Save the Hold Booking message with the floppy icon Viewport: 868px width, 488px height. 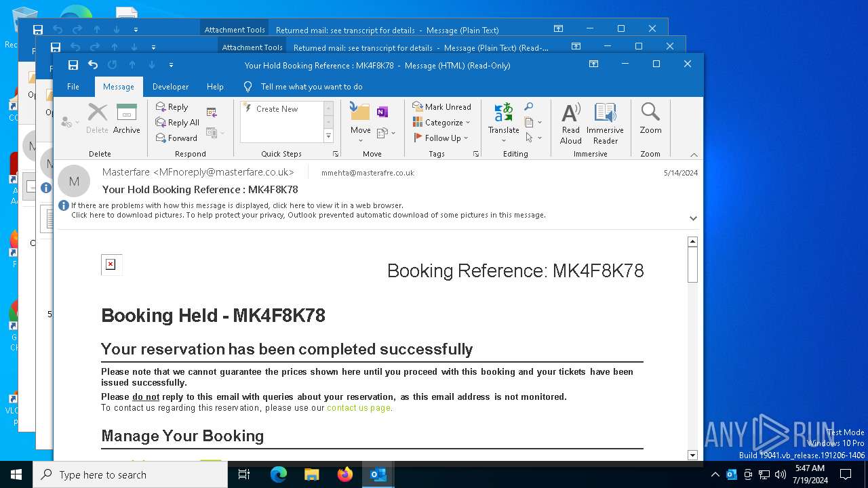pyautogui.click(x=73, y=65)
